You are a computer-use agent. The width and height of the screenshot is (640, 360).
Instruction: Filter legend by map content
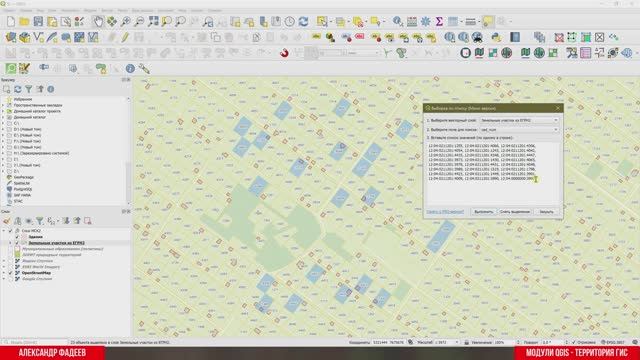click(x=40, y=221)
